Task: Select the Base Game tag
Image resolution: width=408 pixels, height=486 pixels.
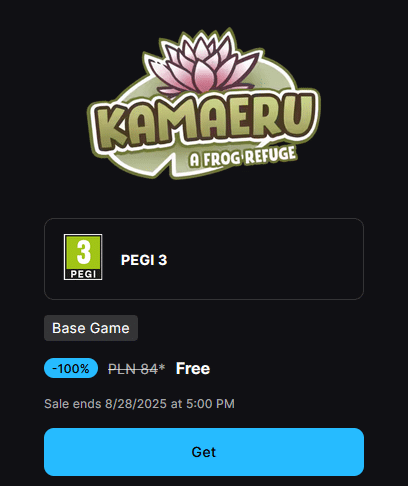Action: [x=91, y=328]
